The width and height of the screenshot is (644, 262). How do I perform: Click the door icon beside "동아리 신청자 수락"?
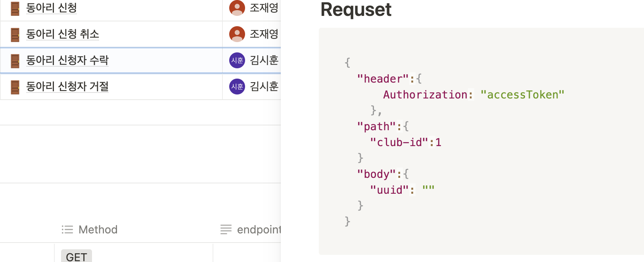15,60
